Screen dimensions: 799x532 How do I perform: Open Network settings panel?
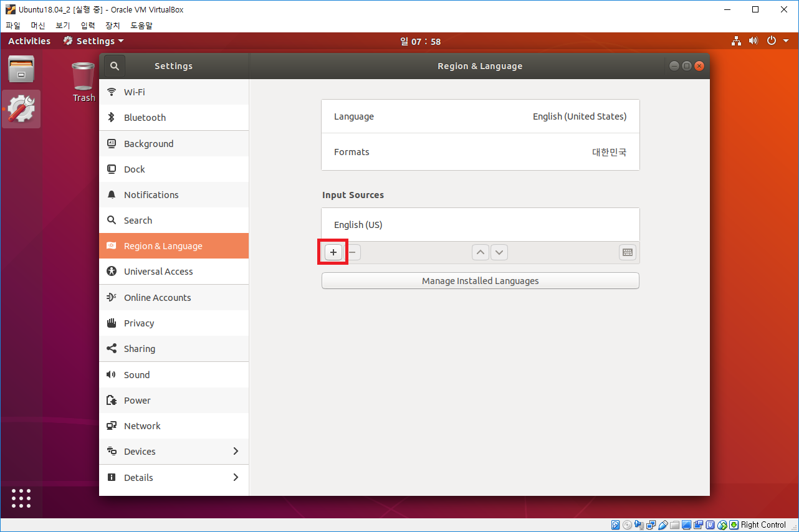[174, 426]
